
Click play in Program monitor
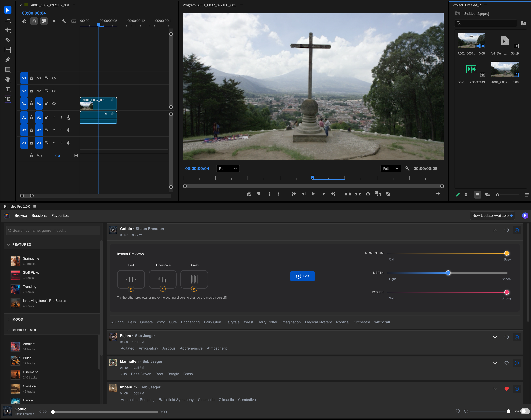313,194
